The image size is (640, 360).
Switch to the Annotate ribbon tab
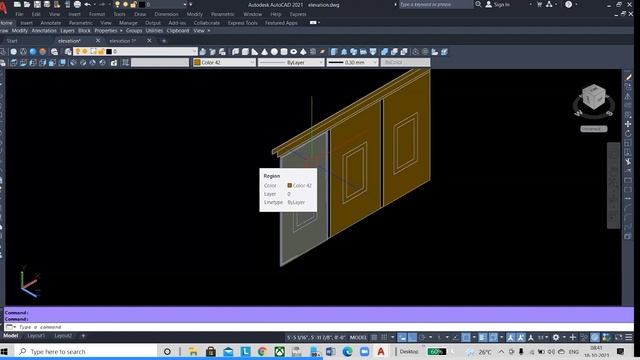pyautogui.click(x=51, y=23)
